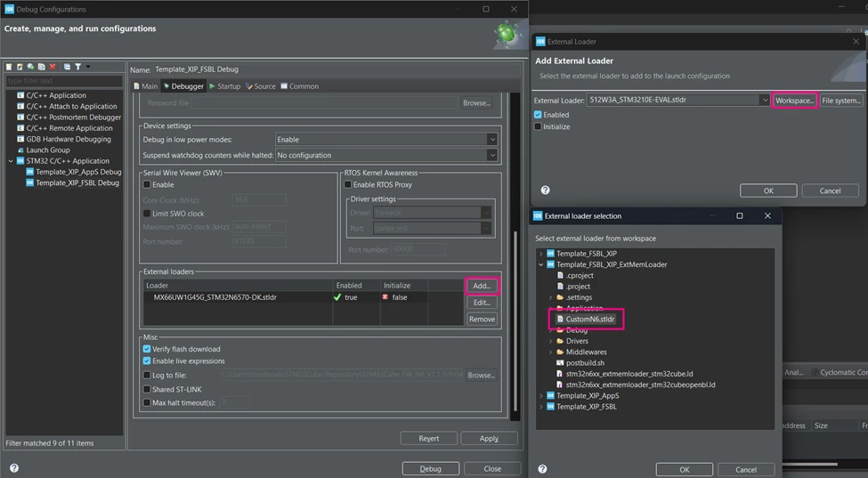Select CustomN6.stldr file in tree
Screen dimensions: 868x478
[586, 320]
